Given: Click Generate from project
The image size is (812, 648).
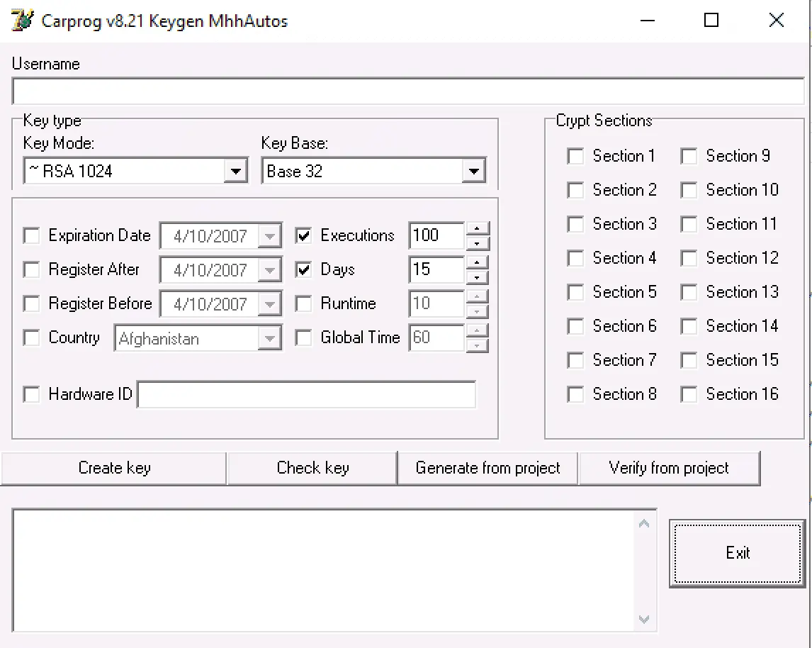Looking at the screenshot, I should click(x=487, y=468).
